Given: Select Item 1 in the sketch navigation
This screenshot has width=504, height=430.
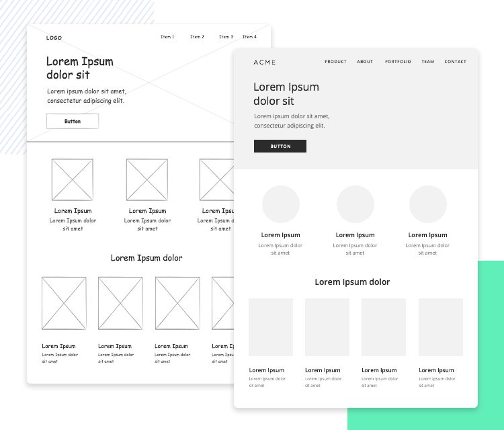Looking at the screenshot, I should 167,37.
